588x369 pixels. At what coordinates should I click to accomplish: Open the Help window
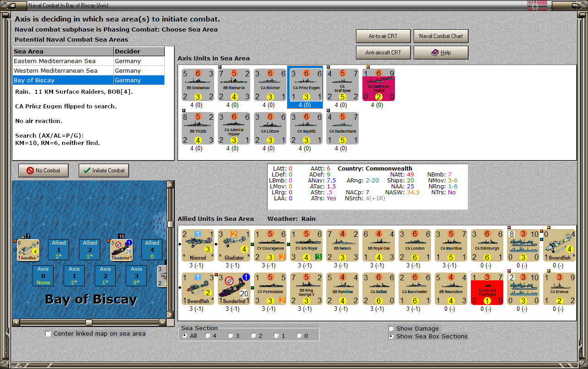(x=441, y=53)
